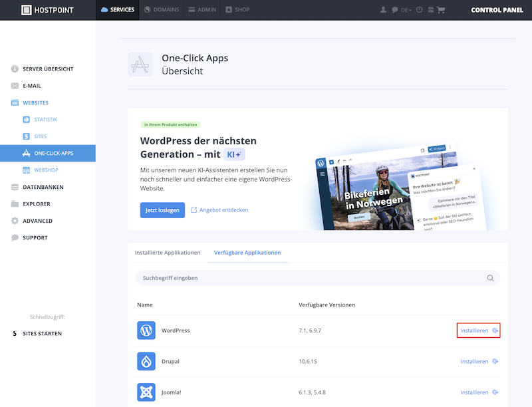This screenshot has height=407, width=532.
Task: Open the Services top menu
Action: 118,10
